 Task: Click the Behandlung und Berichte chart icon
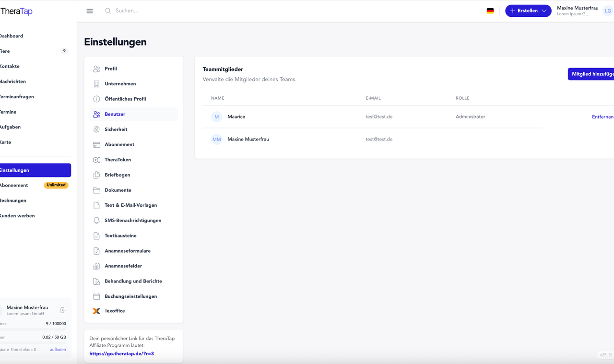click(x=96, y=281)
